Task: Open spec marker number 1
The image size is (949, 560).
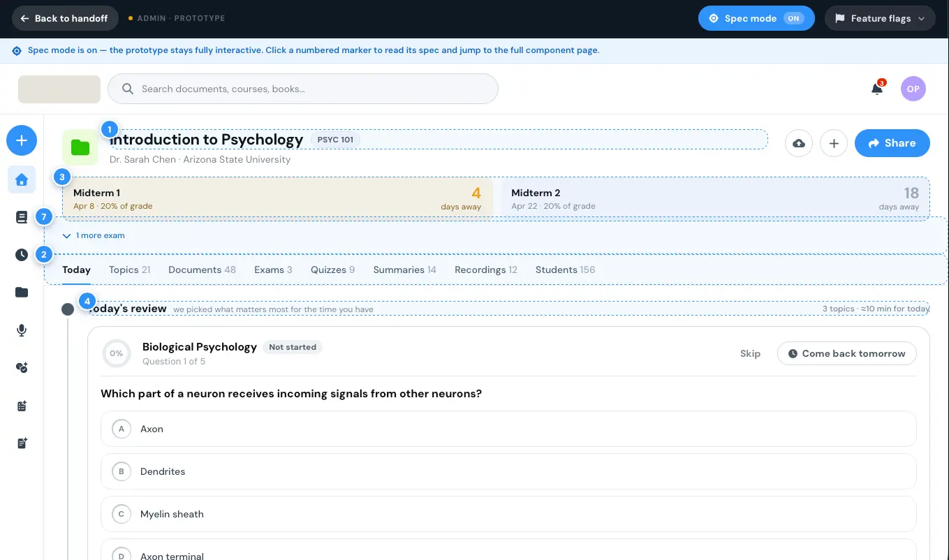Action: (x=109, y=129)
